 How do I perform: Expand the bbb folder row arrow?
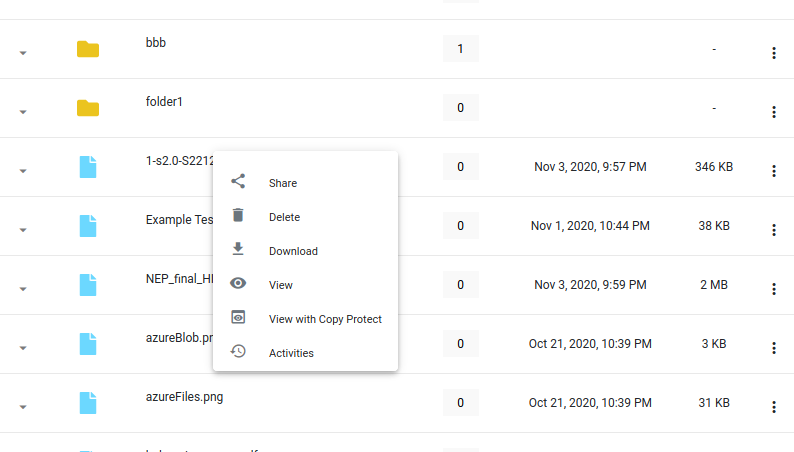[23, 53]
